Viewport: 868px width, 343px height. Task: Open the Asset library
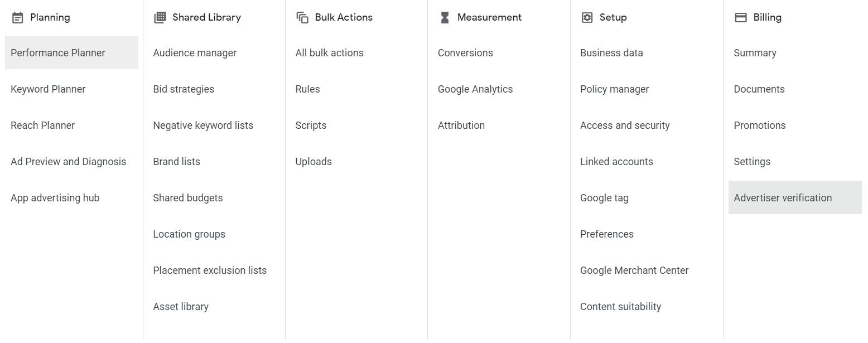pos(181,306)
